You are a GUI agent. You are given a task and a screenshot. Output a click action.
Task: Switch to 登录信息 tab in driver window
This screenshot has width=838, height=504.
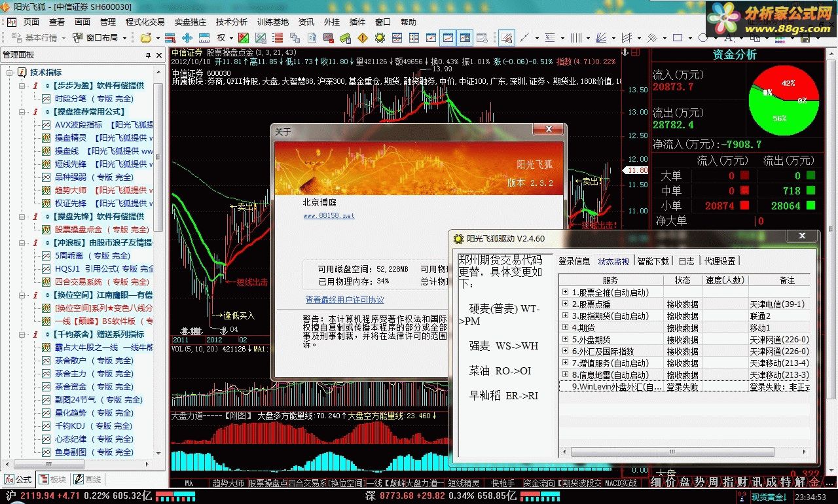(574, 261)
